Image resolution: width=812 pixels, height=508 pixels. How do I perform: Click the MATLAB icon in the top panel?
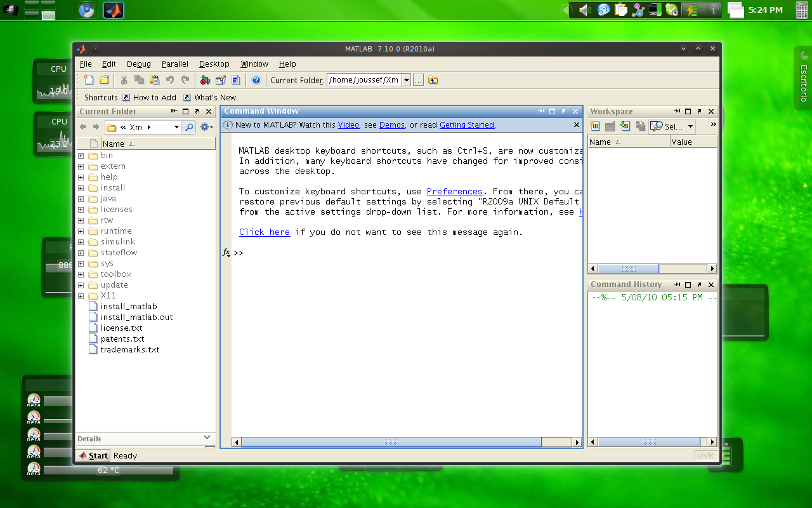point(113,10)
